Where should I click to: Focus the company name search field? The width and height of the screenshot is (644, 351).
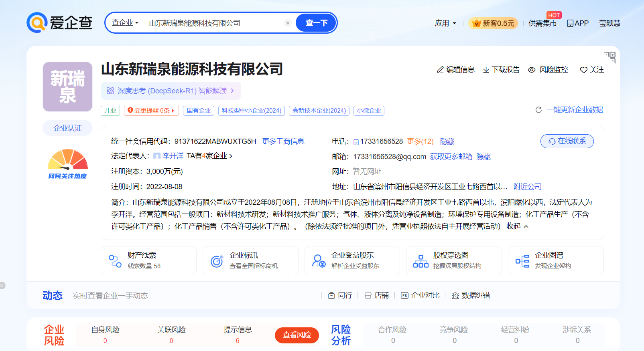214,23
